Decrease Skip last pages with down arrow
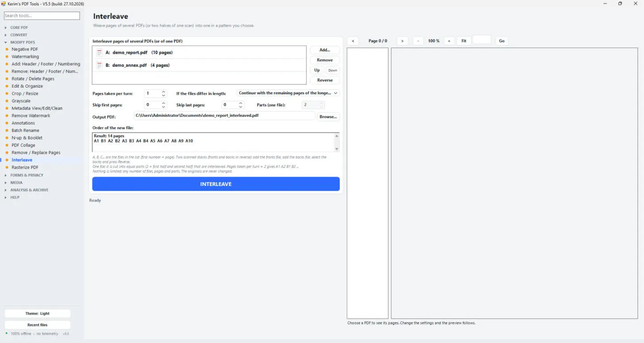The width and height of the screenshot is (644, 343). click(x=241, y=107)
